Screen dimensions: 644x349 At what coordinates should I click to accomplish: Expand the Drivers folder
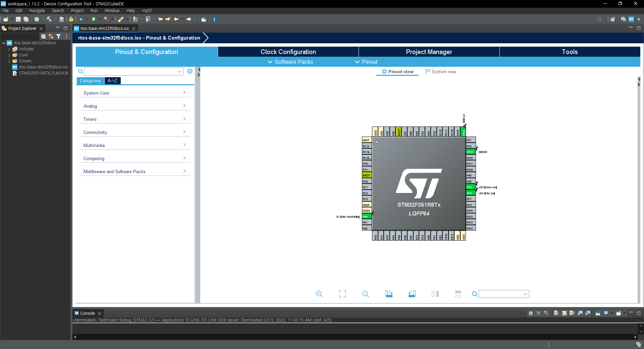point(9,61)
